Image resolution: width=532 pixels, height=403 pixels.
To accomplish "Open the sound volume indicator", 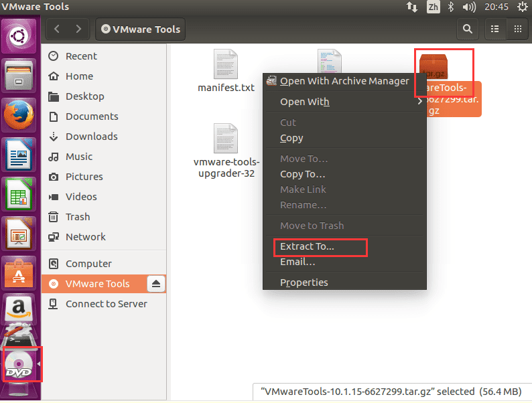I will (x=469, y=7).
